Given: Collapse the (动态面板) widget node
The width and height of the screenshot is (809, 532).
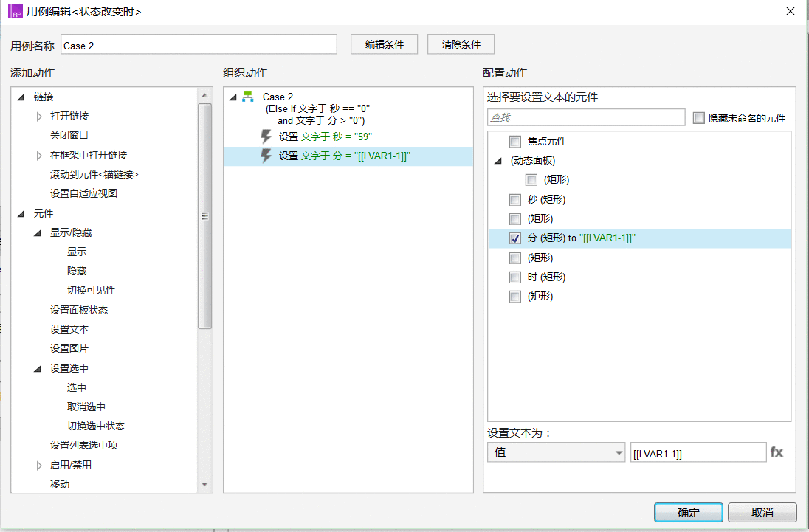Looking at the screenshot, I should point(498,161).
